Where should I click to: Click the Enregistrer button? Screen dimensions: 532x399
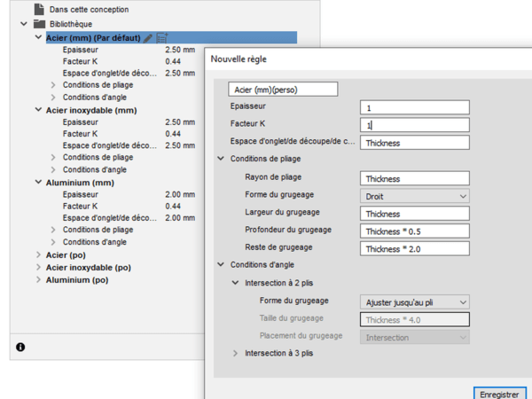[497, 391]
